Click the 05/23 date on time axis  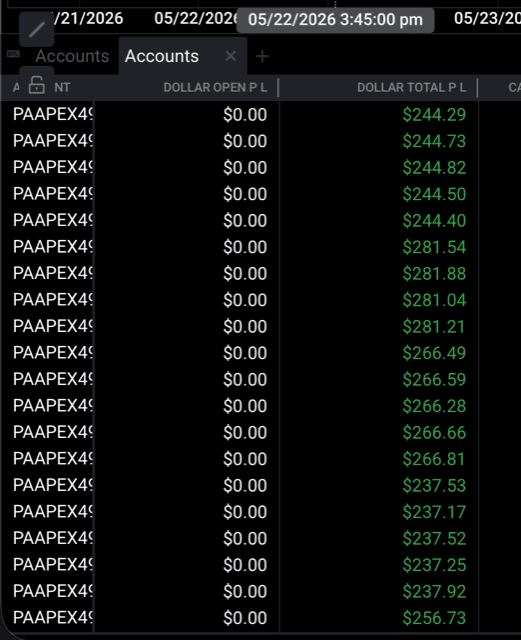coord(487,18)
